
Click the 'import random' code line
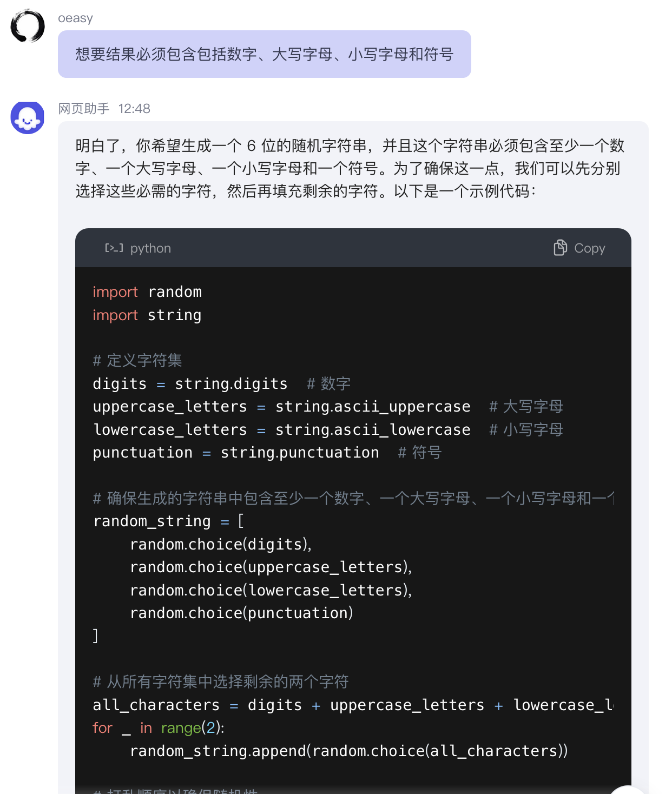point(147,292)
